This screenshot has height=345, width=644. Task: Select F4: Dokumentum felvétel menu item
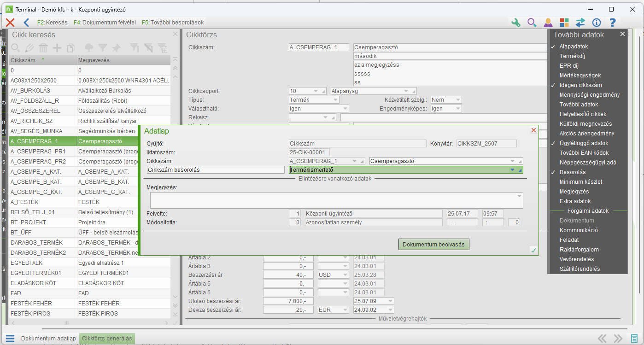[105, 22]
